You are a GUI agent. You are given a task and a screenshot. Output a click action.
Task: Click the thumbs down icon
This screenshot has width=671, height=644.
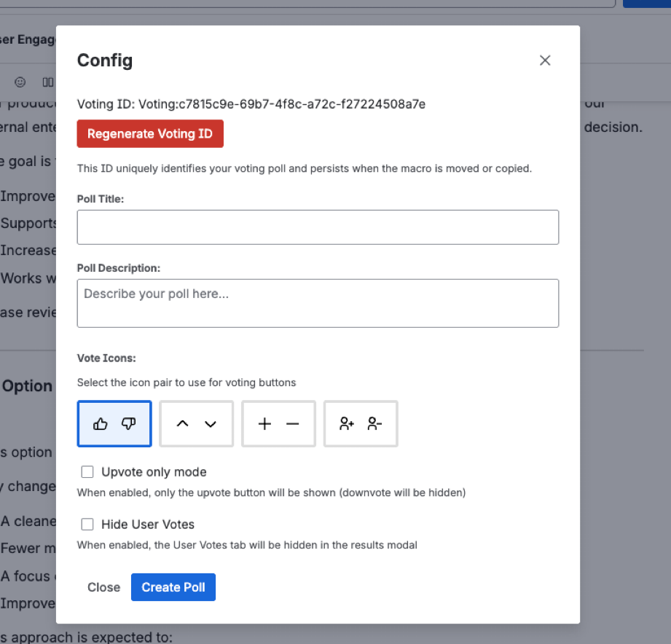point(128,424)
